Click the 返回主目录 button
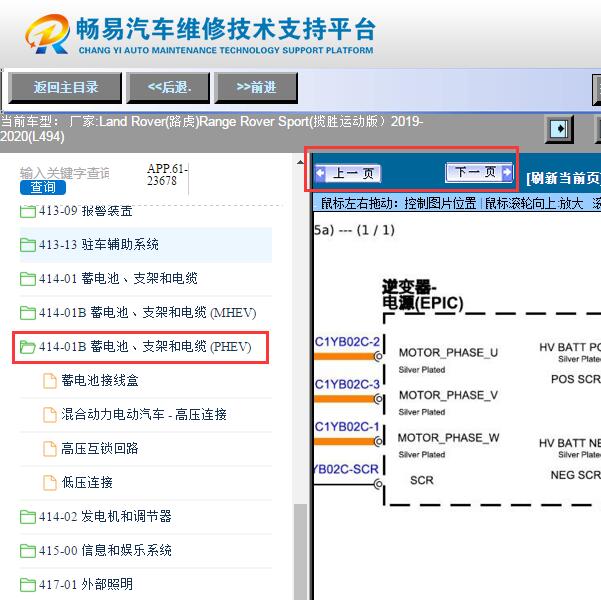The height and width of the screenshot is (600, 601). (x=65, y=88)
